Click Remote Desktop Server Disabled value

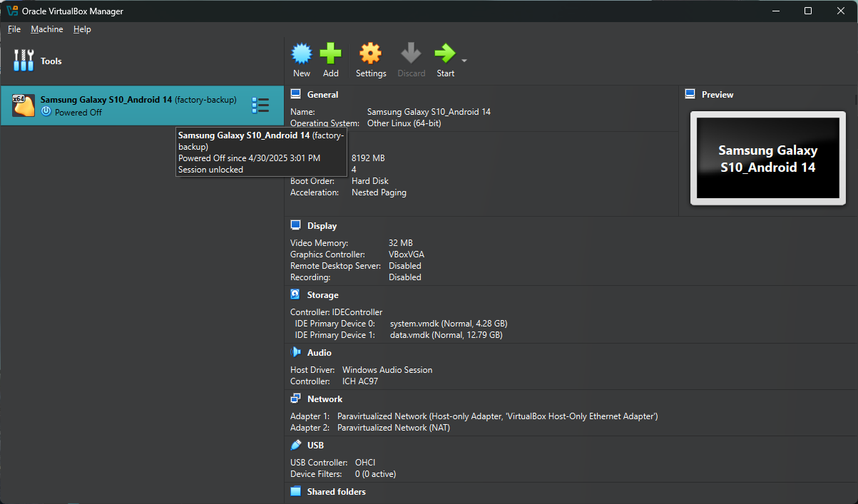point(405,266)
